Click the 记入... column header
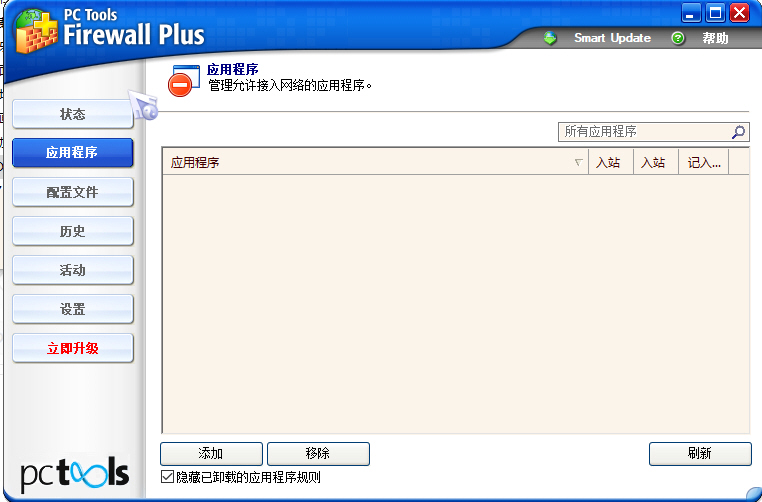Screen dimensions: 762x502 pos(703,162)
